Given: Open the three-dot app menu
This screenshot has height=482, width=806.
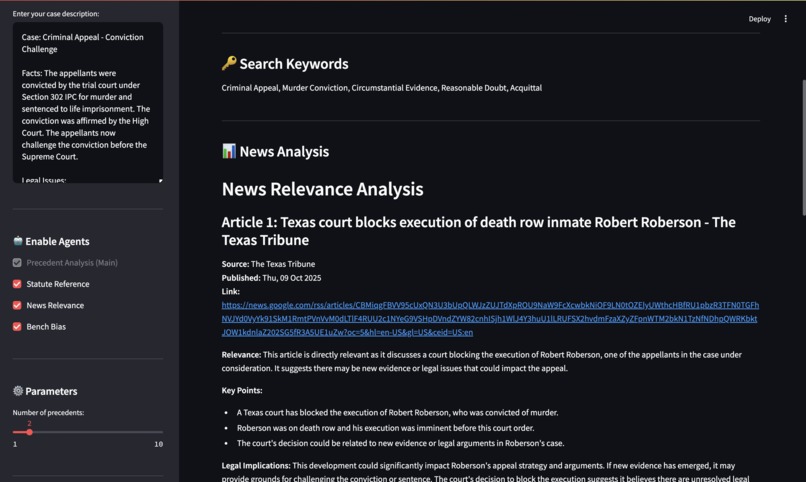Looking at the screenshot, I should click(785, 19).
